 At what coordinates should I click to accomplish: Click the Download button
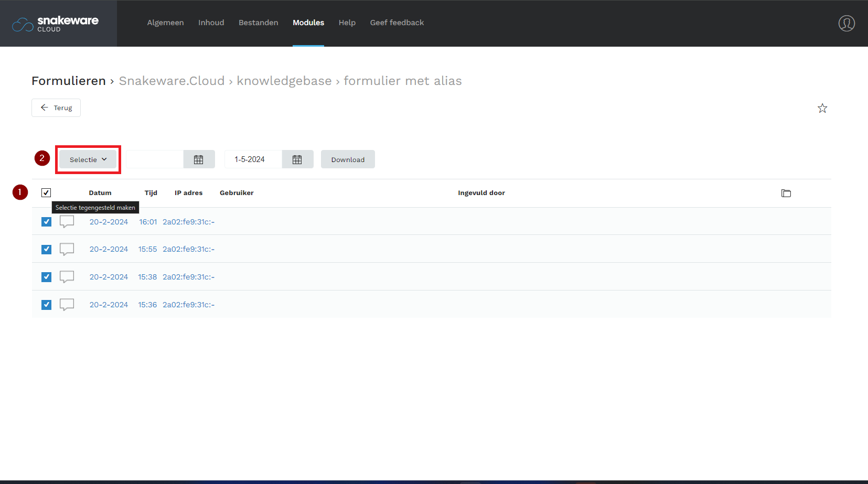pos(348,159)
